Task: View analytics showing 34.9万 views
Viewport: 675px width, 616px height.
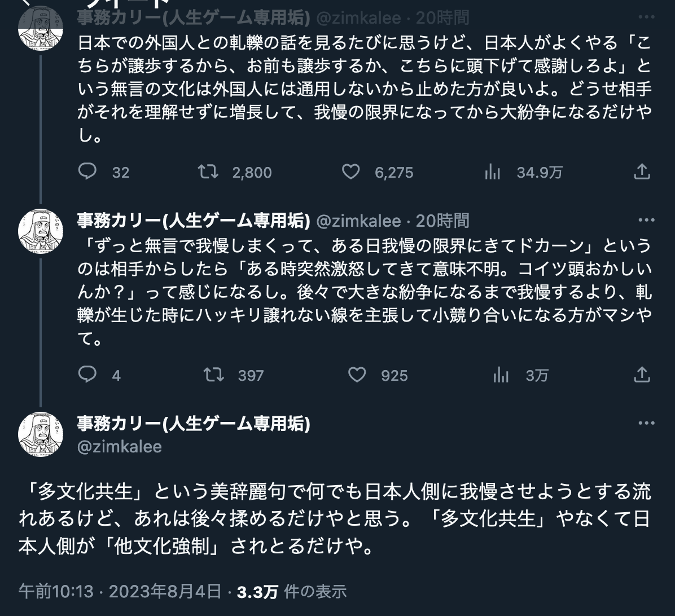Action: pos(493,172)
